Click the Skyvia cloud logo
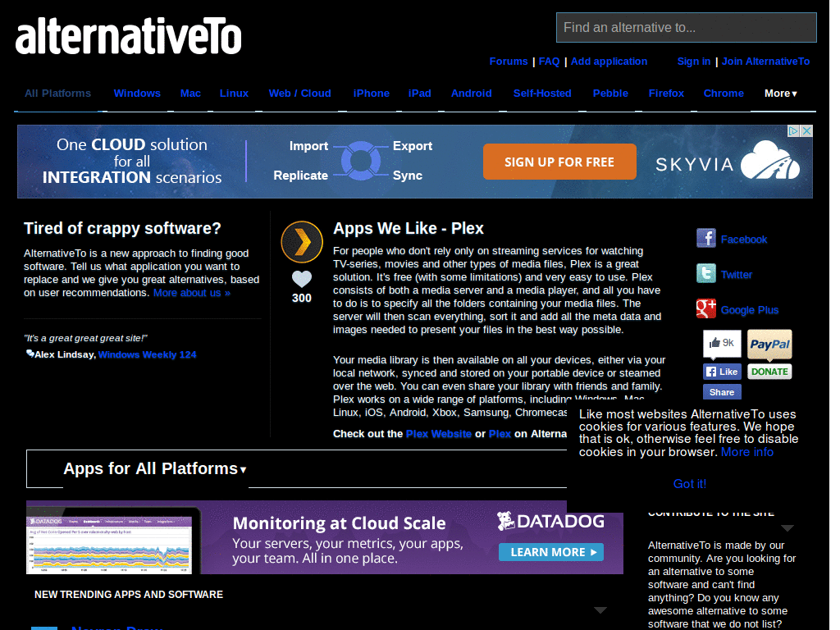The image size is (840, 630). pyautogui.click(x=770, y=161)
